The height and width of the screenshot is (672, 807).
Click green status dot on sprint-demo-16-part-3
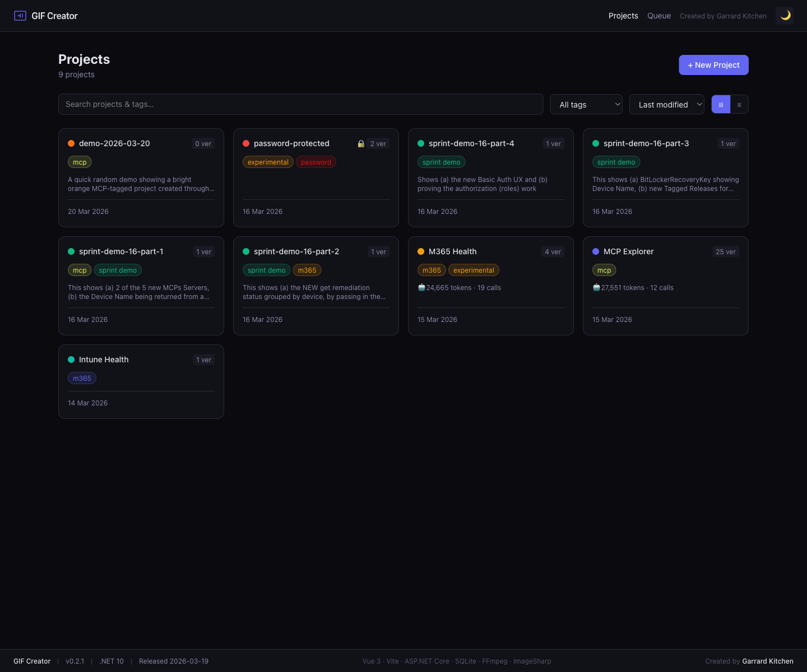596,143
